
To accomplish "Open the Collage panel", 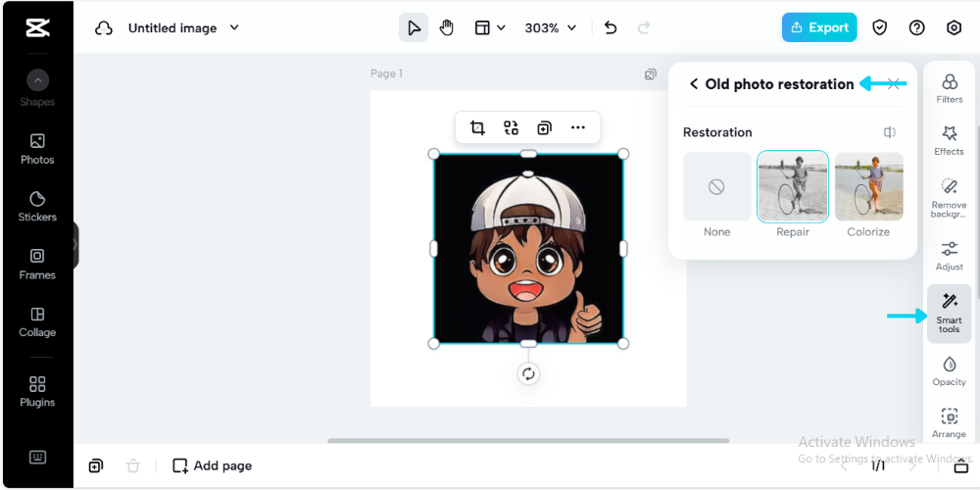I will click(x=37, y=321).
